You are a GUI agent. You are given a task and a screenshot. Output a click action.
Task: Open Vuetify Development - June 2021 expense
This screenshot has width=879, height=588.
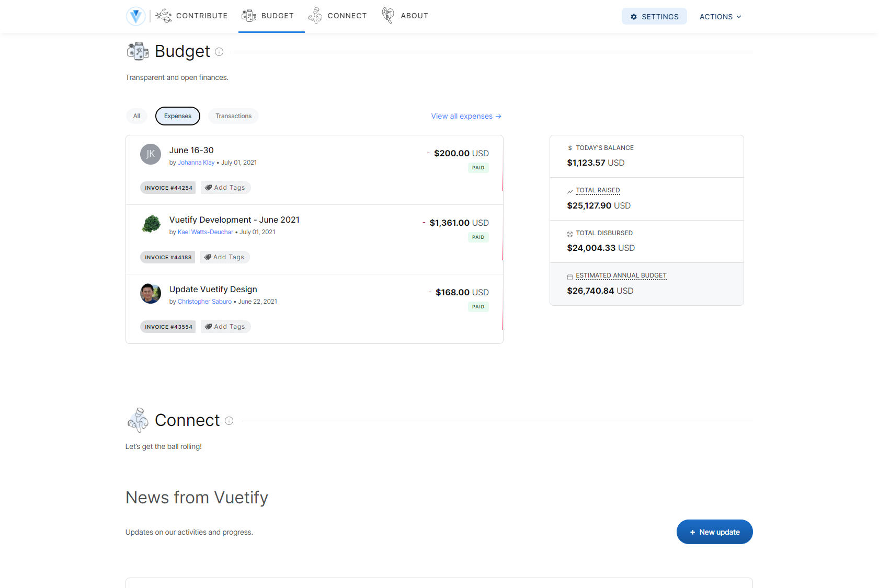click(x=234, y=220)
